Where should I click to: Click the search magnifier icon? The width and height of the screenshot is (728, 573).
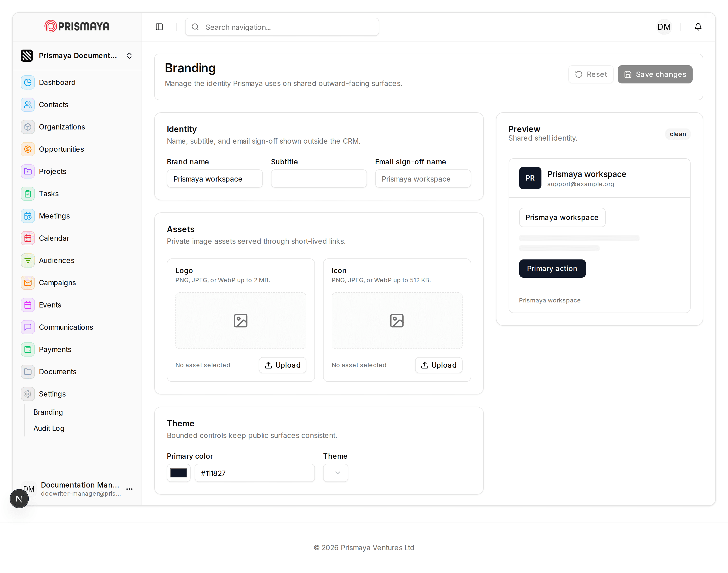195,27
